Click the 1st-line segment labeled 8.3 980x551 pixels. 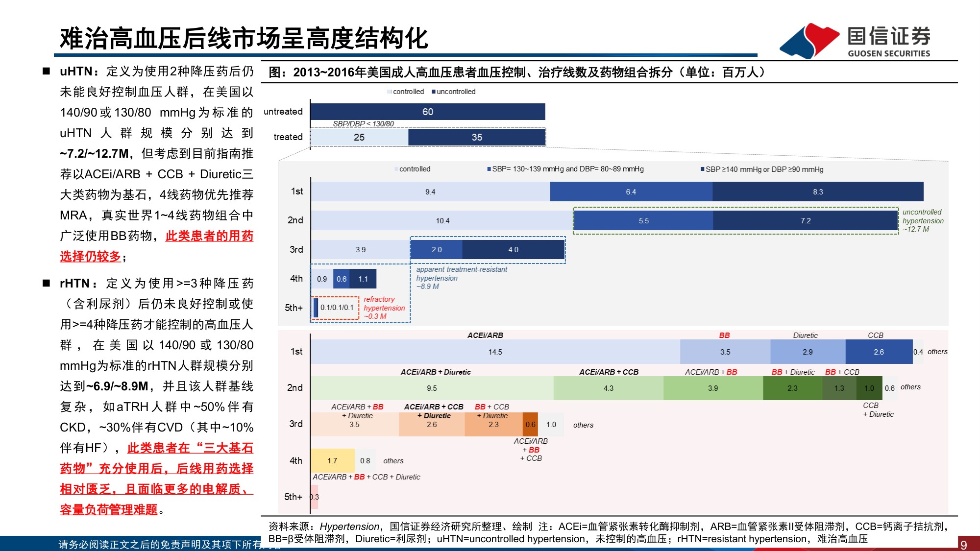click(x=818, y=192)
